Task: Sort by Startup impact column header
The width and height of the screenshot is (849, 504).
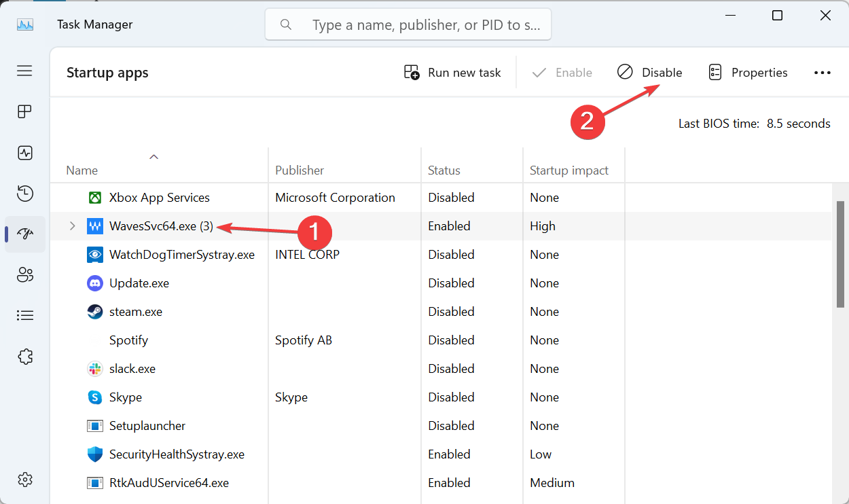Action: [569, 170]
